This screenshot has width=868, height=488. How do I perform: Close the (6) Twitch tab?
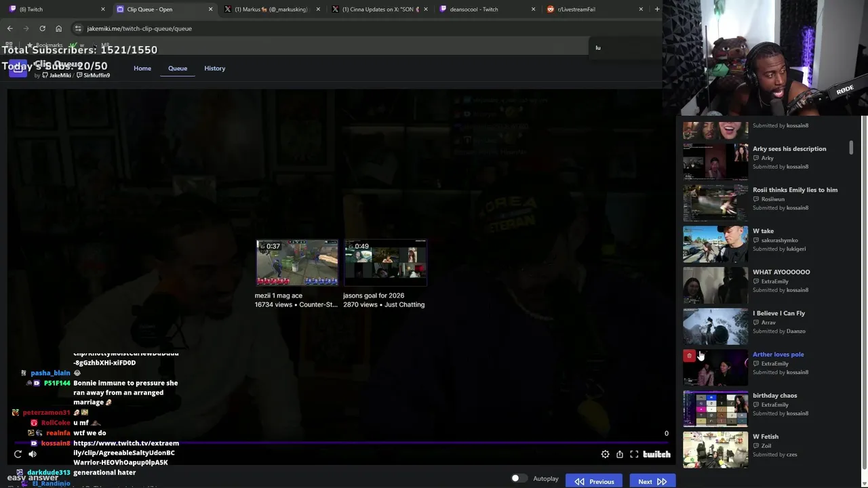103,9
